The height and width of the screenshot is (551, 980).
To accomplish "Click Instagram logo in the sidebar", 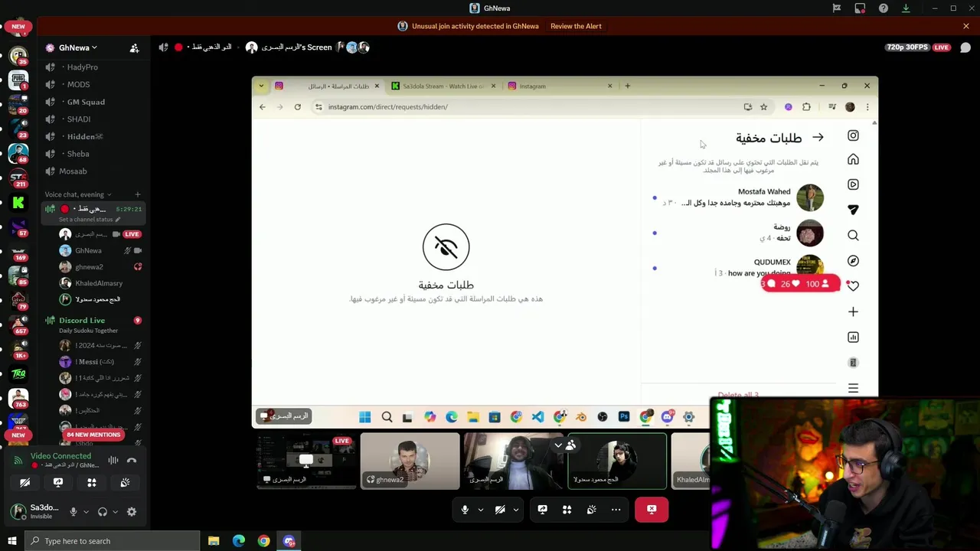I will 853,135.
